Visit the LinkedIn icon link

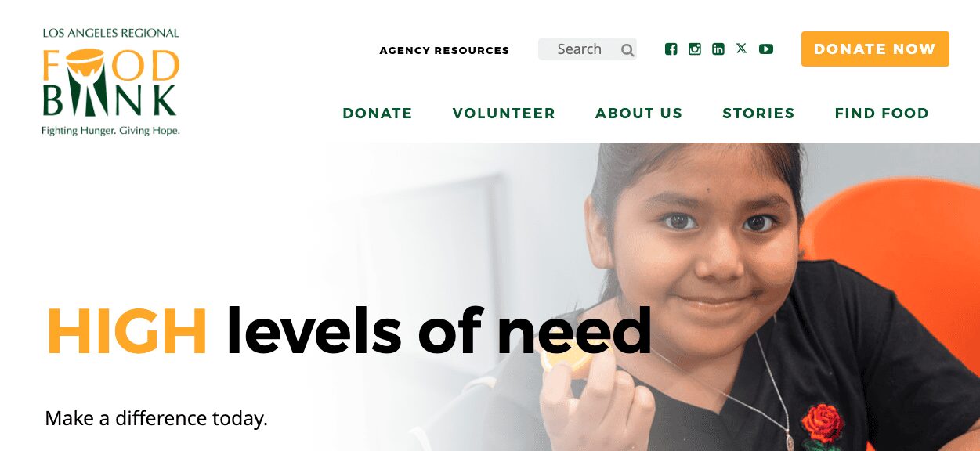pos(718,49)
